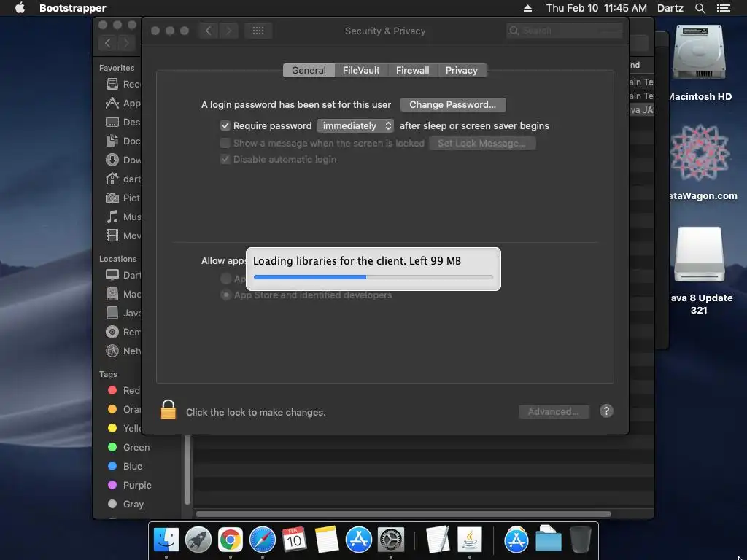
Task: Switch to the FileVault tab
Action: 361,70
